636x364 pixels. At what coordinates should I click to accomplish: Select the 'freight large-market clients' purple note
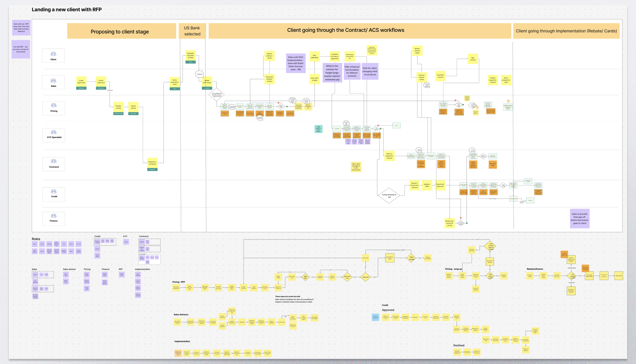click(332, 73)
